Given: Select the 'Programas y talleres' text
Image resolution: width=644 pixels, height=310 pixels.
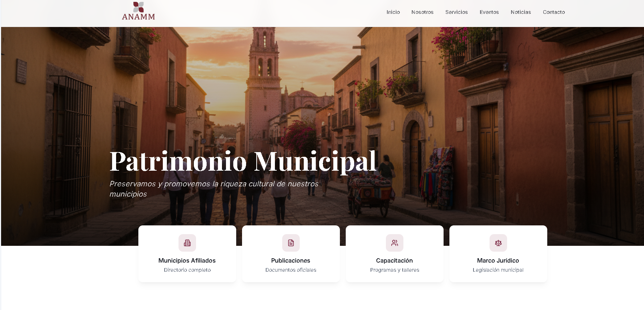Looking at the screenshot, I should (395, 270).
